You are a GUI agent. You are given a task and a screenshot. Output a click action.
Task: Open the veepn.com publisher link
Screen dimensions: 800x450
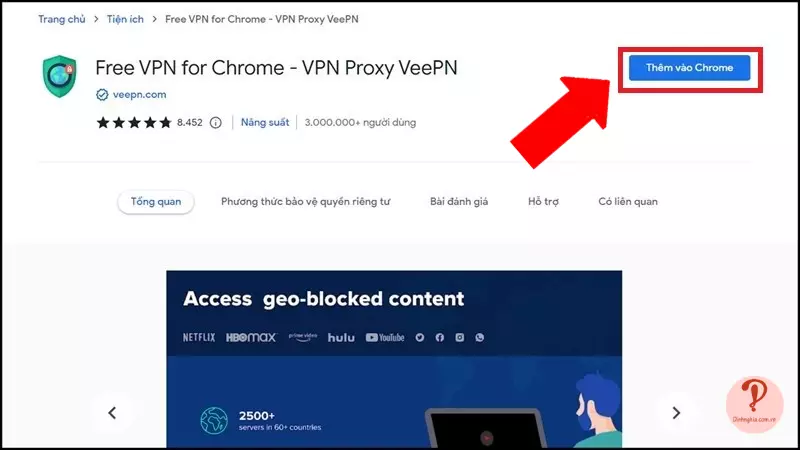pos(139,95)
